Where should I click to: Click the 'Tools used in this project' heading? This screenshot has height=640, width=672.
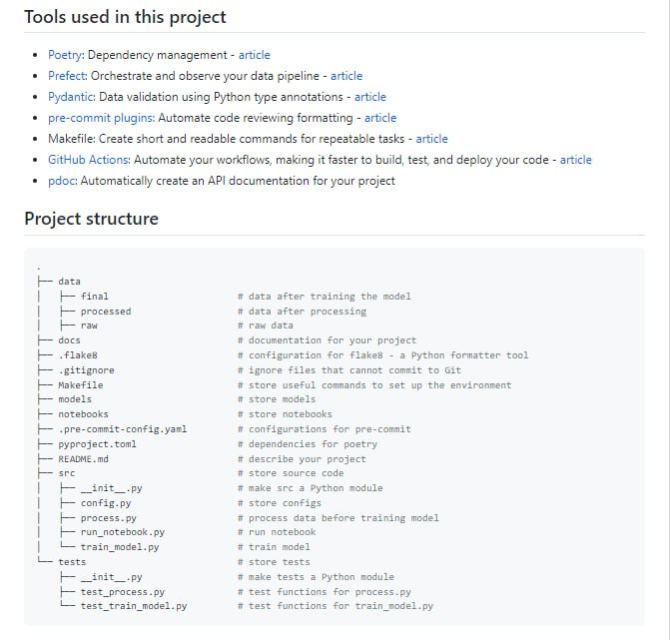[x=125, y=17]
